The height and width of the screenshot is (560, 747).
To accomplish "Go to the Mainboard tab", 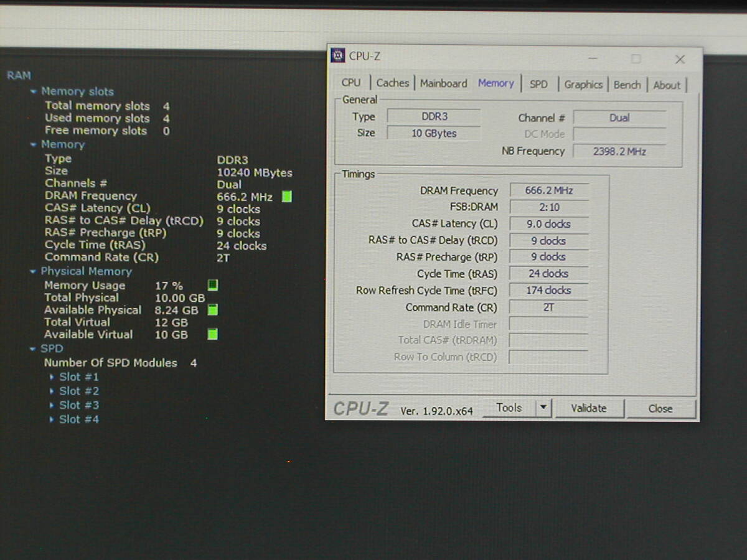I will click(x=443, y=83).
